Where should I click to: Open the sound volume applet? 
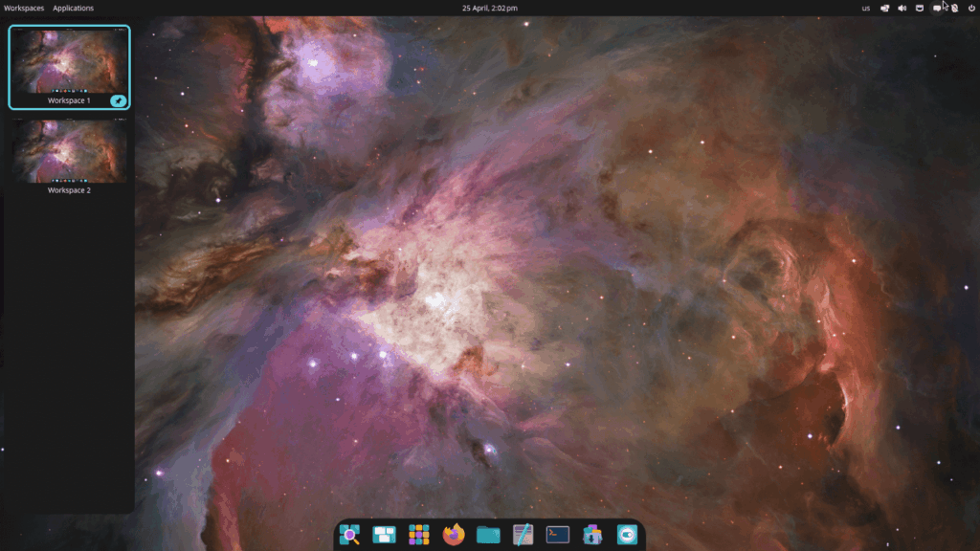tap(902, 8)
